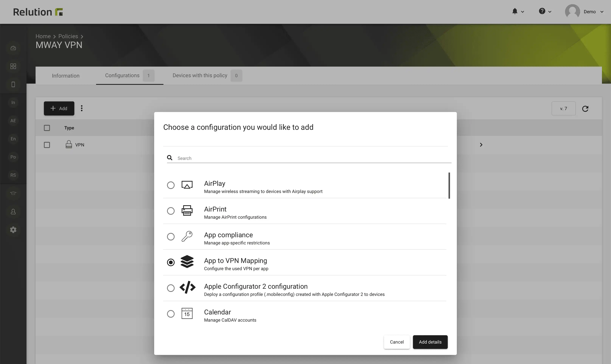The height and width of the screenshot is (364, 611).
Task: Click 'Apple Configurator 2 configuration' title
Action: click(x=256, y=286)
